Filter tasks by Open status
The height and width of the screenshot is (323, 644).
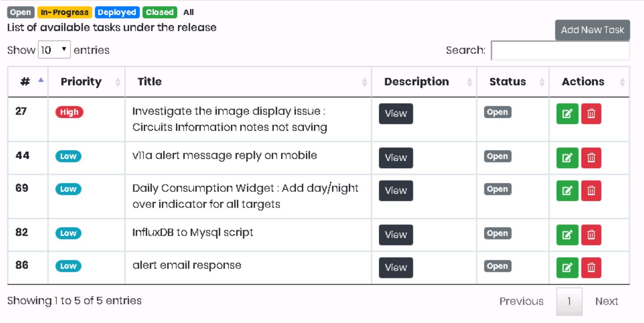point(21,12)
